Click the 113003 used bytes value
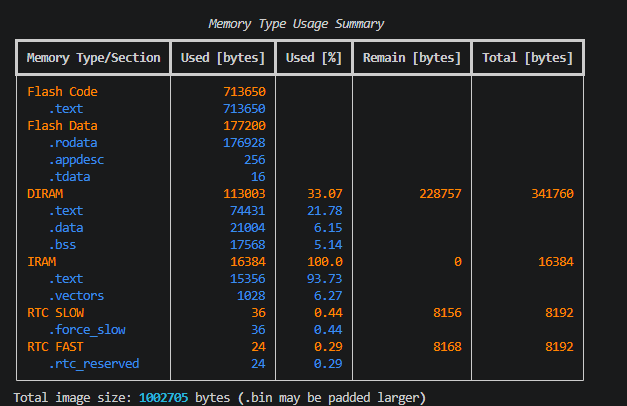 pyautogui.click(x=244, y=194)
